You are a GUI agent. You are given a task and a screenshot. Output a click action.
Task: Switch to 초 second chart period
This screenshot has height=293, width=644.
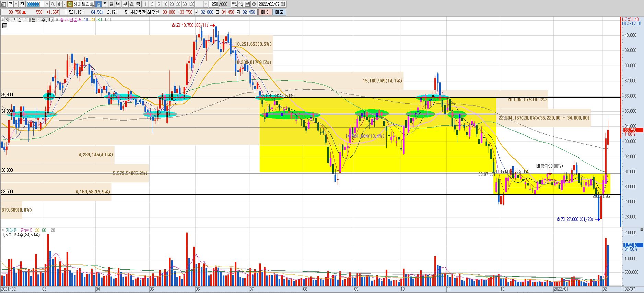[132, 4]
